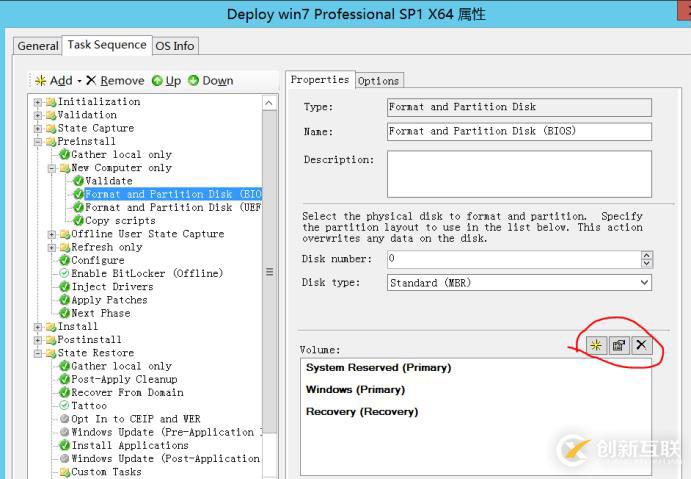Image resolution: width=691 pixels, height=479 pixels.
Task: Select Format and Partition Disk (UEFI) step
Action: point(173,208)
